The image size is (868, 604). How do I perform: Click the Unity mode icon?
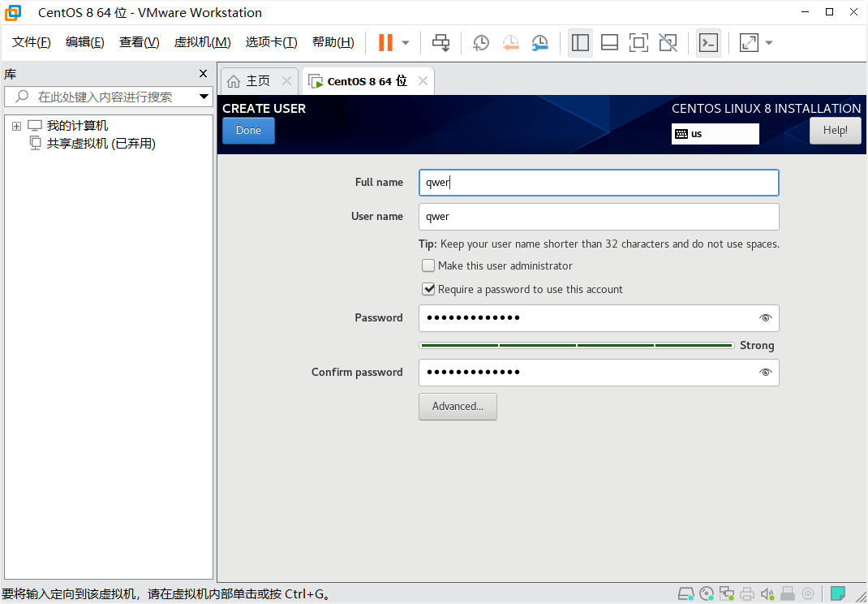(668, 43)
